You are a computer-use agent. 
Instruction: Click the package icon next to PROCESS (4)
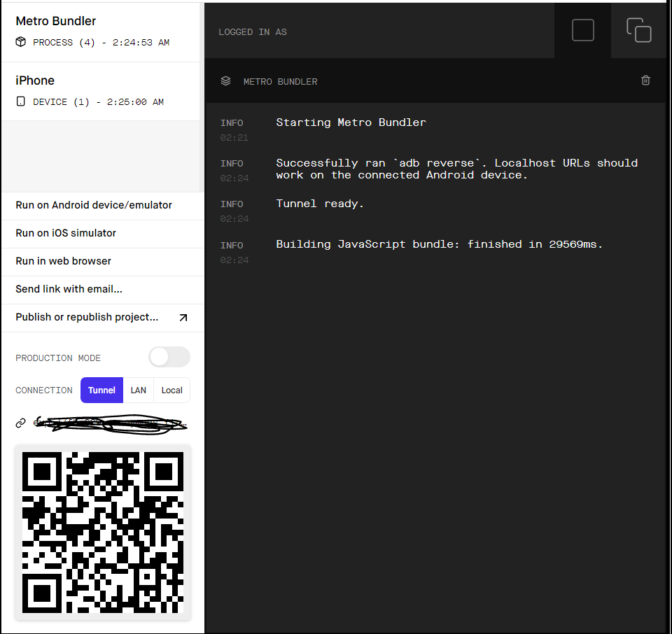coord(20,41)
